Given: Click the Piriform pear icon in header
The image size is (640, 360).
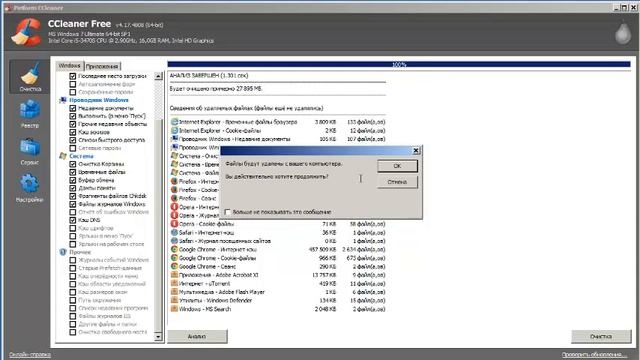Looking at the screenshot, I should tap(623, 33).
